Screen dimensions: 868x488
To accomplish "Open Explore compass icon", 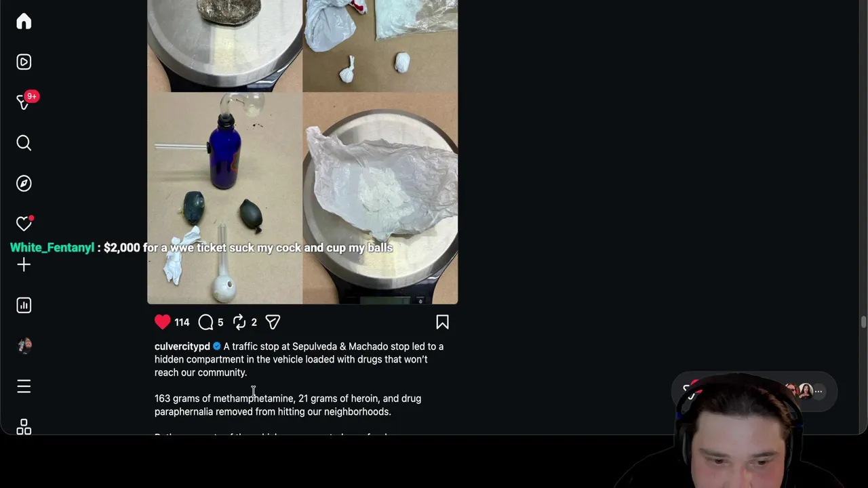I will [x=24, y=183].
